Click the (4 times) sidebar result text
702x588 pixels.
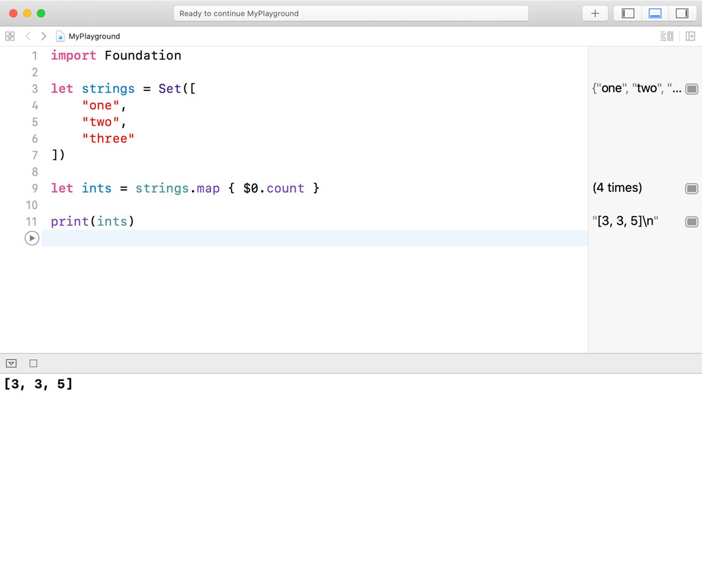click(618, 188)
